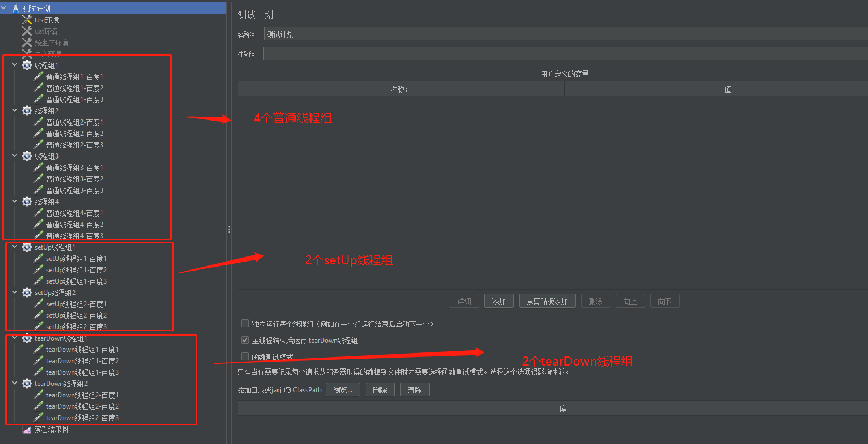This screenshot has width=868, height=444.
Task: Collapse the plain 线程组4 node
Action: coord(15,202)
